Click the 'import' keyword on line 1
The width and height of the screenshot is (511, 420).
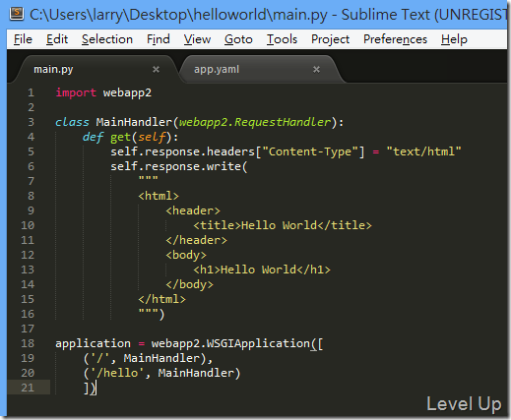(x=76, y=92)
